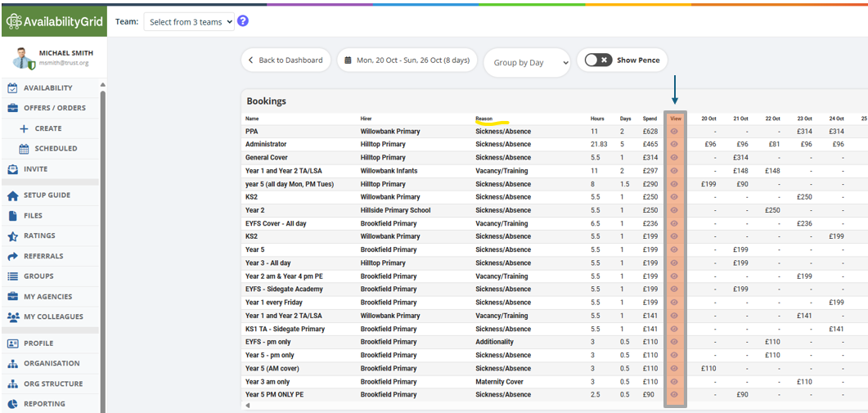This screenshot has height=413, width=868.
Task: View the Year 2 Hillside Primary booking
Action: [x=674, y=210]
